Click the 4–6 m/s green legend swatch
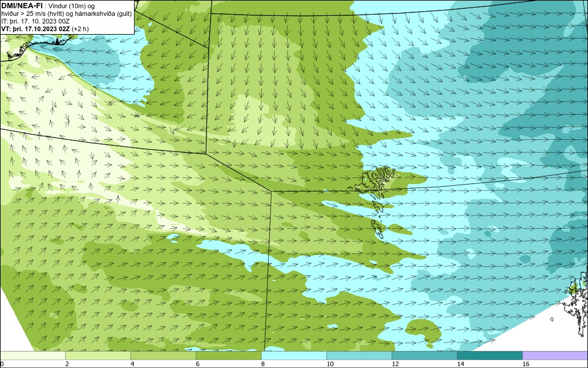Viewport: 588px width, 368px height. [163, 355]
